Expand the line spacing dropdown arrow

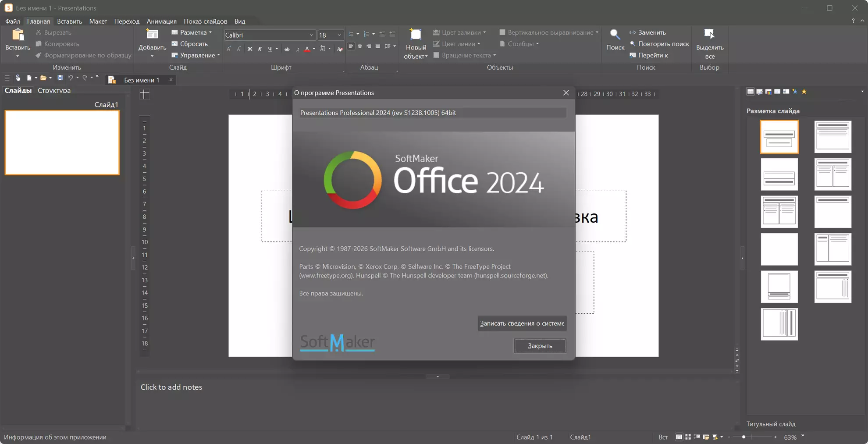395,46
